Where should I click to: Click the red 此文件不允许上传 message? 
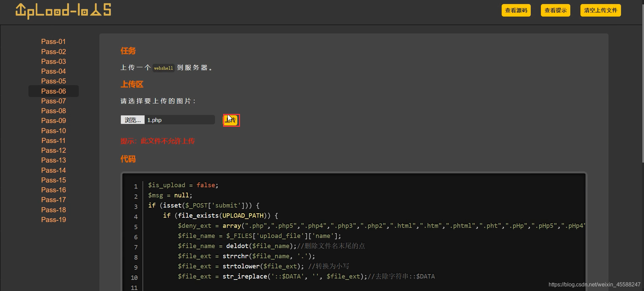pyautogui.click(x=168, y=141)
